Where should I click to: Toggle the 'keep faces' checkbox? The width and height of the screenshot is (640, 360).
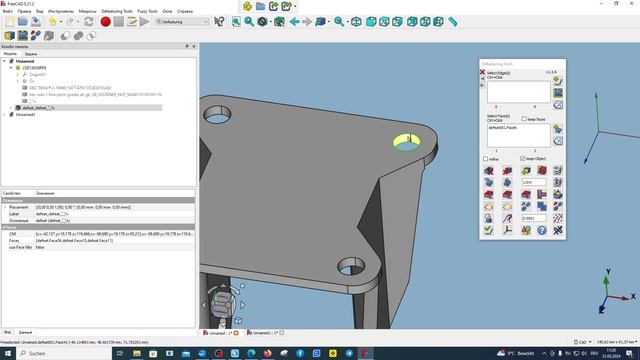(524, 119)
